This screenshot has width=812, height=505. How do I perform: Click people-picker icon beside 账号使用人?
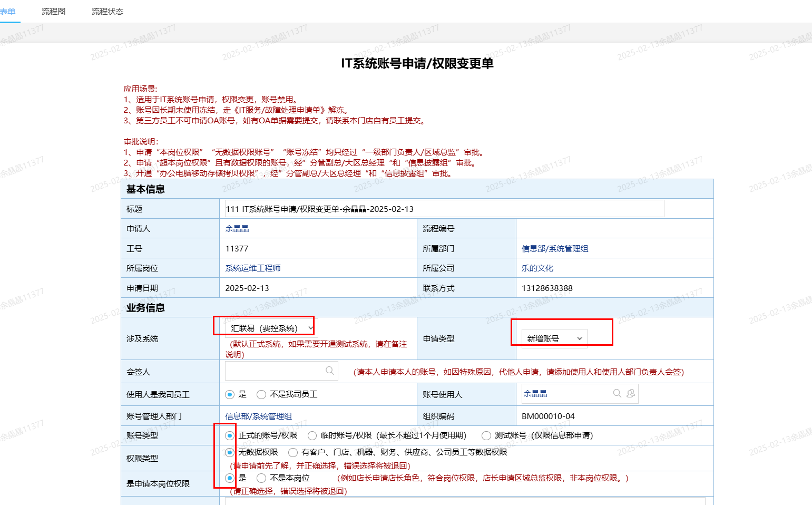[x=631, y=393]
